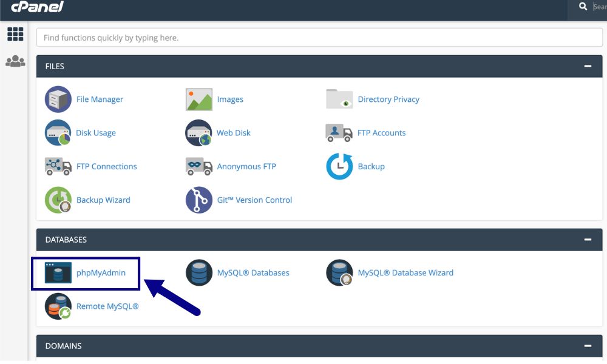Open the Web Disk link
The width and height of the screenshot is (607, 364).
pyautogui.click(x=234, y=133)
